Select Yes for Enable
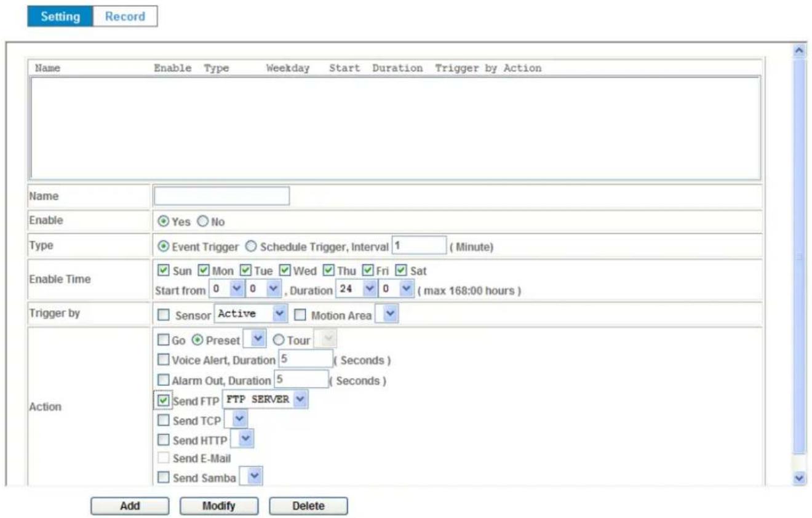Screen dimensions: 812x518 click(164, 221)
